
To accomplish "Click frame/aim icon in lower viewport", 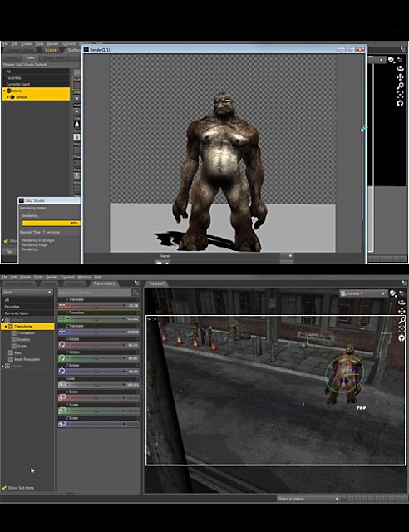I will (402, 329).
